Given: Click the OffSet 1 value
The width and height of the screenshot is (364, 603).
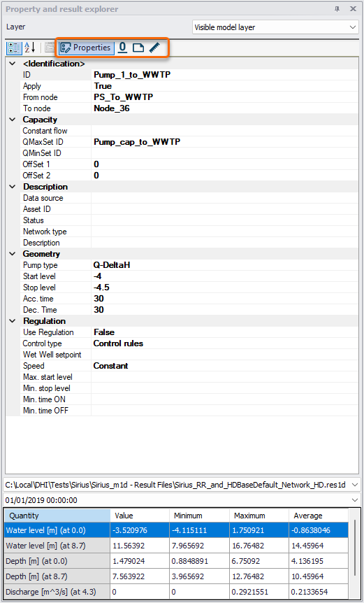Looking at the screenshot, I should point(96,164).
